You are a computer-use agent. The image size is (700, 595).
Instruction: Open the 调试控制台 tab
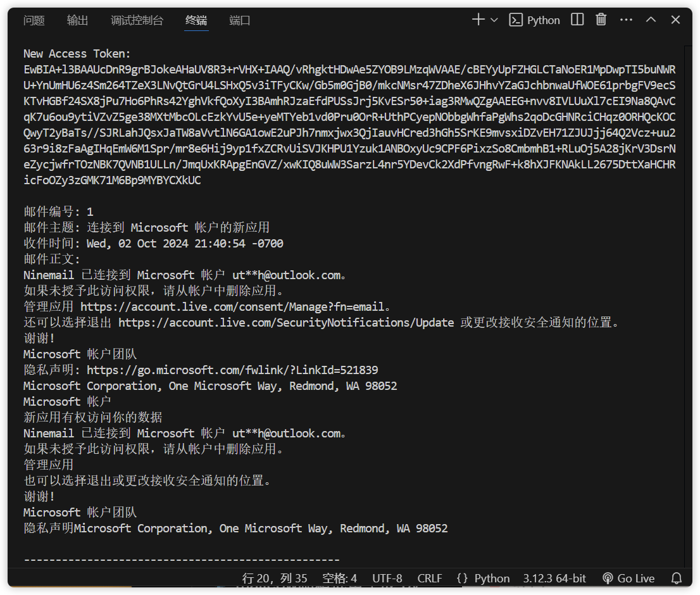click(137, 20)
